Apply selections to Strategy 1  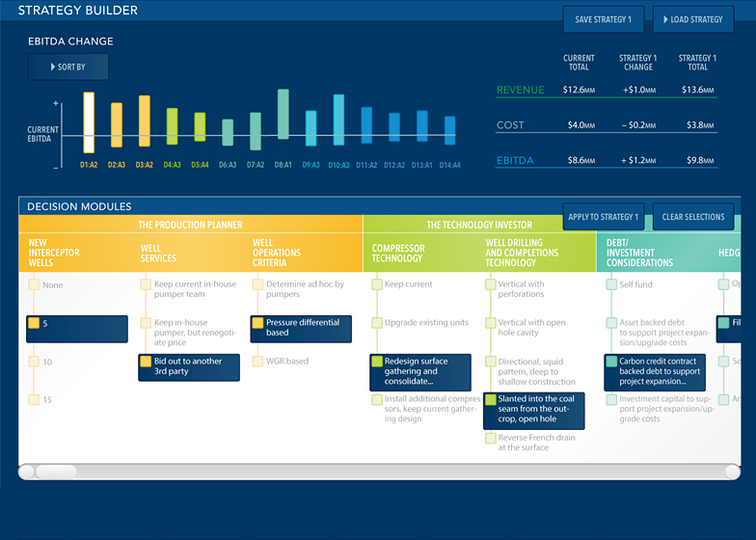[603, 217]
